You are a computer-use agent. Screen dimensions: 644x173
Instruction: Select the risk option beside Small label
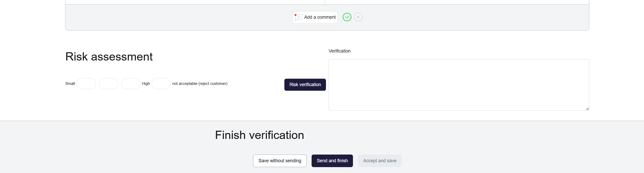click(86, 84)
